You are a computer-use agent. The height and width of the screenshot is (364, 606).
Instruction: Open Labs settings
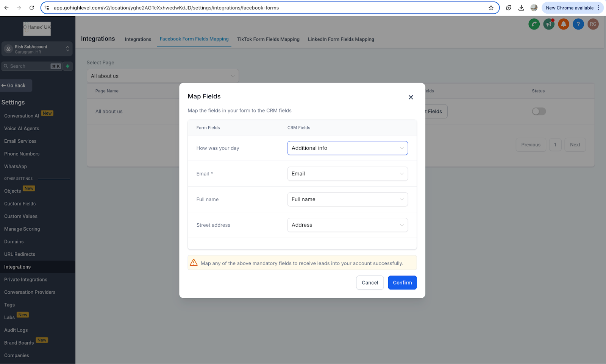(9, 317)
